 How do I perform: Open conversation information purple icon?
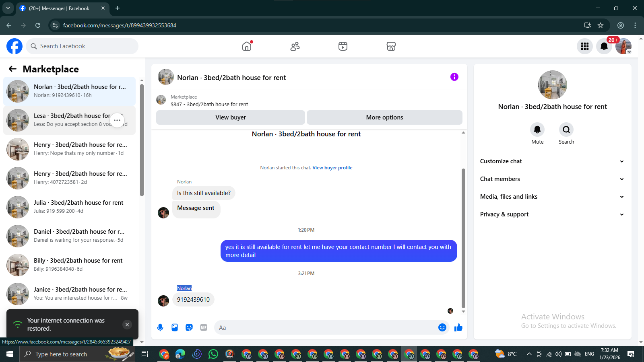tap(454, 77)
